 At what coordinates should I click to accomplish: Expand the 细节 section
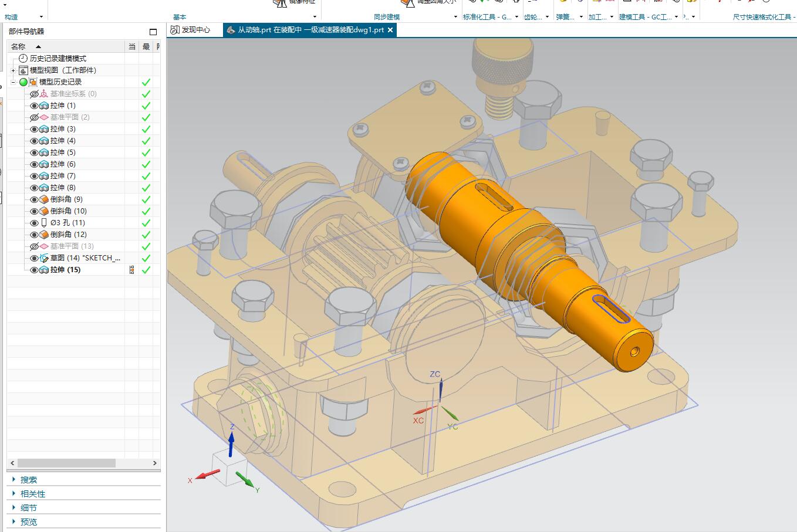pyautogui.click(x=13, y=507)
